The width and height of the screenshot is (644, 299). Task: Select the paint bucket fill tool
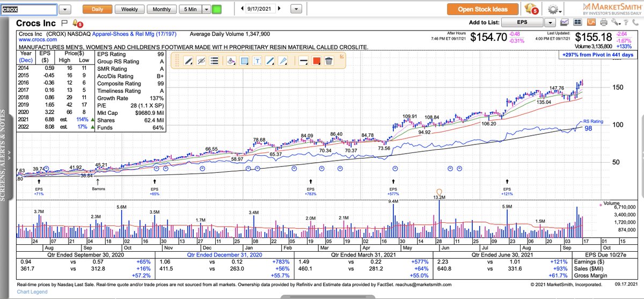231,61
